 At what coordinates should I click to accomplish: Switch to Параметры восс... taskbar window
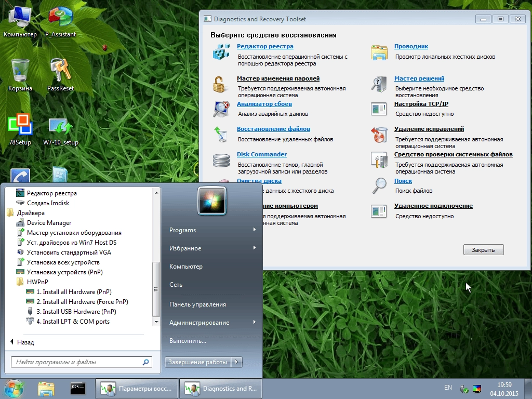coord(137,389)
